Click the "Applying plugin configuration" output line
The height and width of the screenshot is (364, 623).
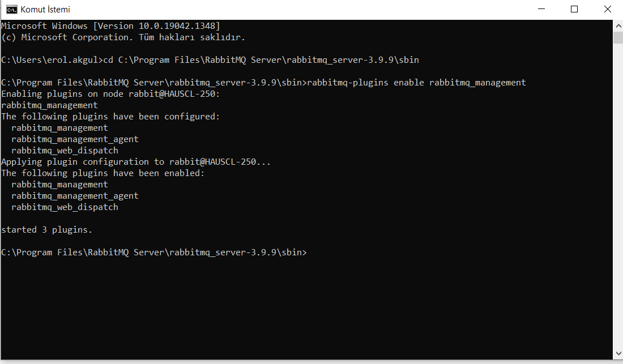136,162
